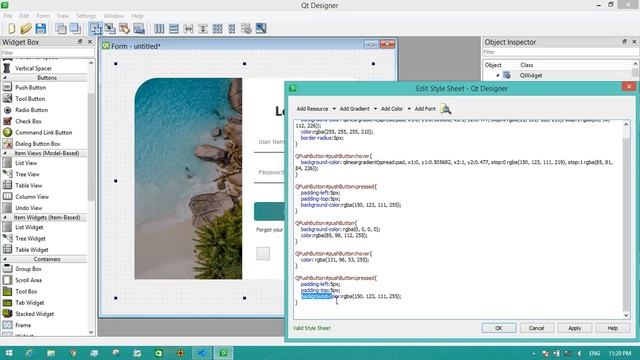Float the Object Inspector panel
The image size is (640, 360).
624,42
